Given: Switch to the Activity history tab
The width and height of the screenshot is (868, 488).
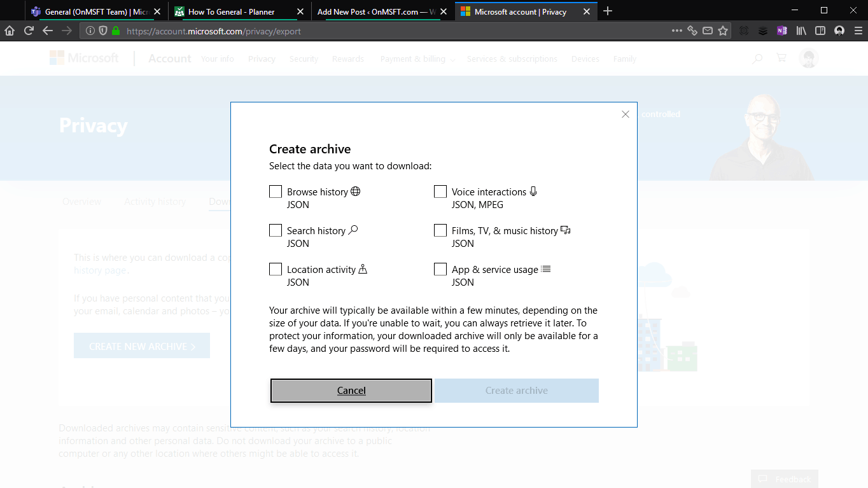Looking at the screenshot, I should point(155,202).
